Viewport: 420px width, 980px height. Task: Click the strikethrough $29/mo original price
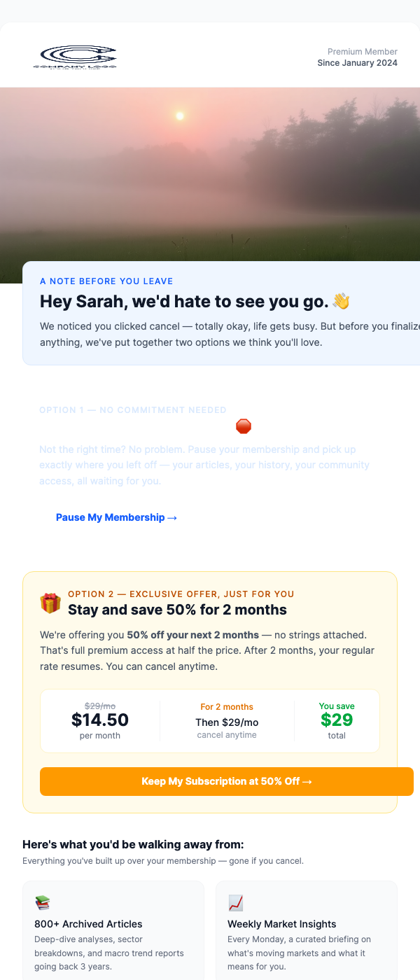click(100, 706)
